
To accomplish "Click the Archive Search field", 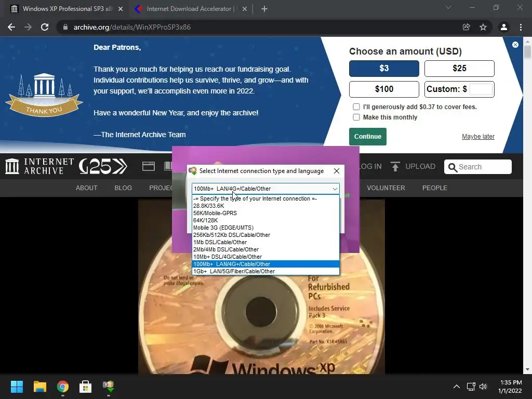I will click(478, 167).
